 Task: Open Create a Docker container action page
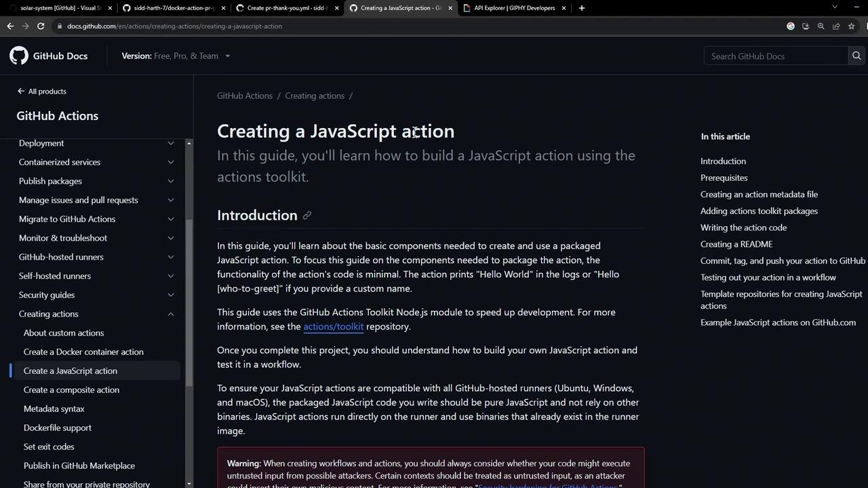pos(83,352)
